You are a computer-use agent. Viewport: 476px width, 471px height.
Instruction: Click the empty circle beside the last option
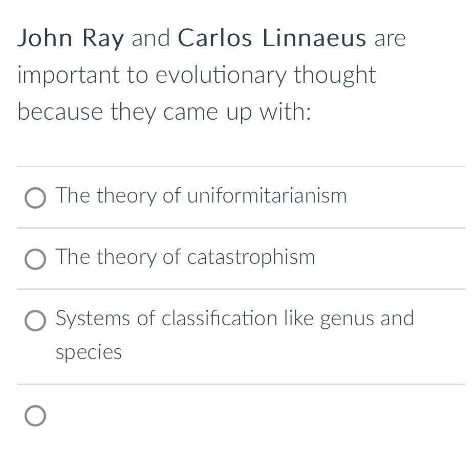coord(35,416)
